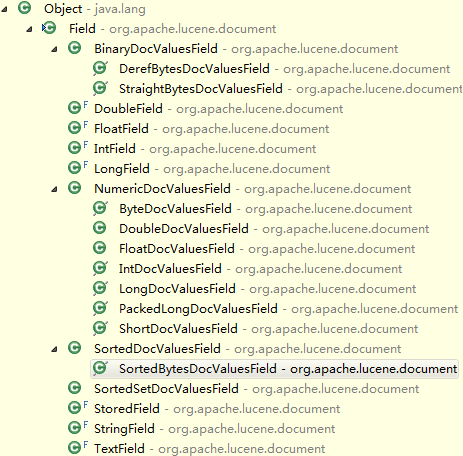Select the IntField entry
463x456 pixels.
click(x=205, y=149)
